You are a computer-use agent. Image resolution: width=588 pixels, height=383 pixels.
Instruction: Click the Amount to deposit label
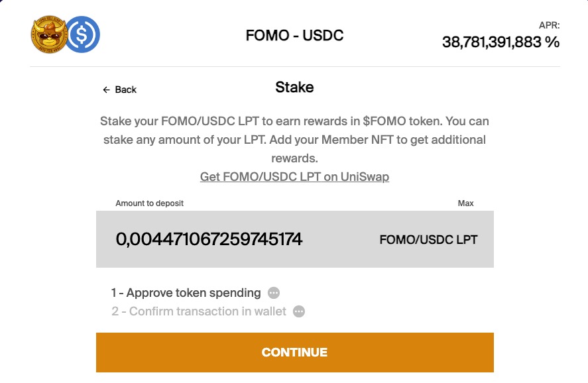click(149, 203)
